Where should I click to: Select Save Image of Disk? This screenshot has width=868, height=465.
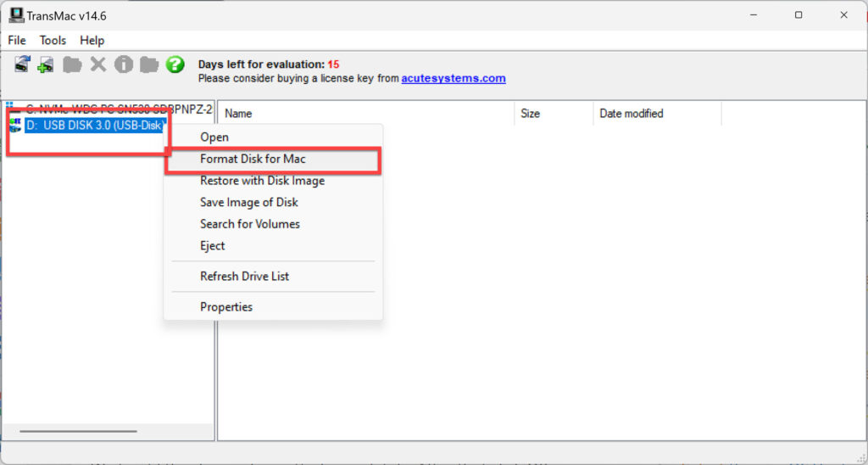(x=274, y=202)
